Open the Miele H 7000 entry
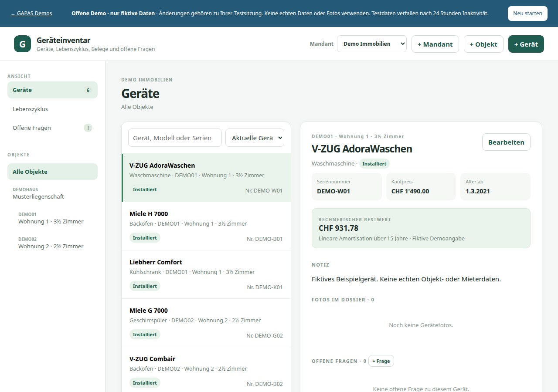Viewport: 558px width, 392px height. pyautogui.click(x=206, y=226)
